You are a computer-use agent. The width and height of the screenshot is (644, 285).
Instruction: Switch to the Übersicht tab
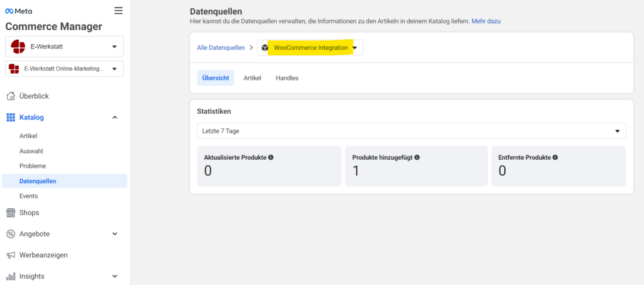(216, 78)
